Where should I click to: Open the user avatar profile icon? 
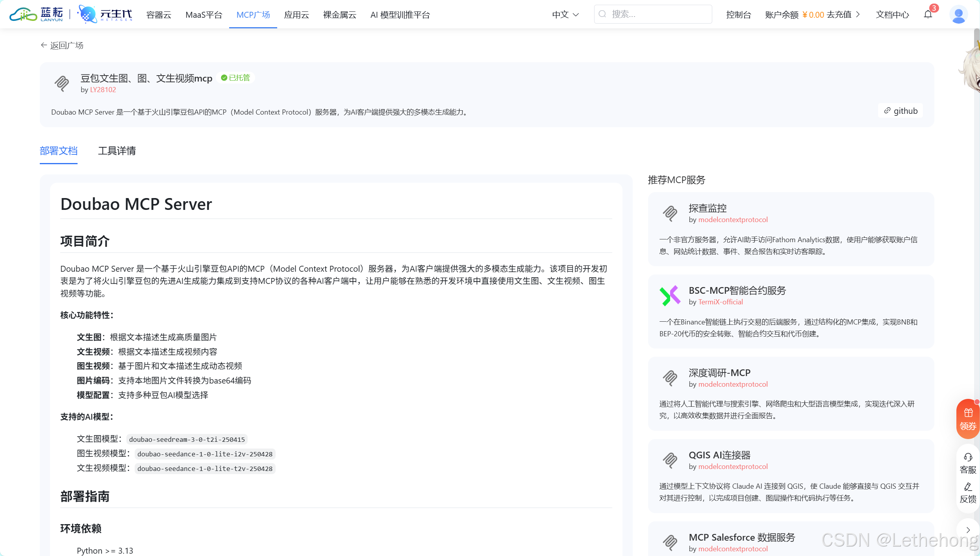958,15
